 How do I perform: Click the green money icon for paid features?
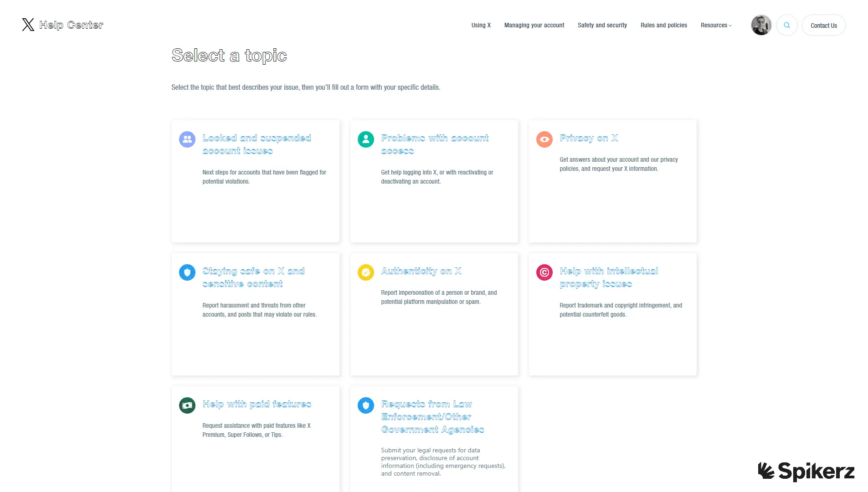187,405
